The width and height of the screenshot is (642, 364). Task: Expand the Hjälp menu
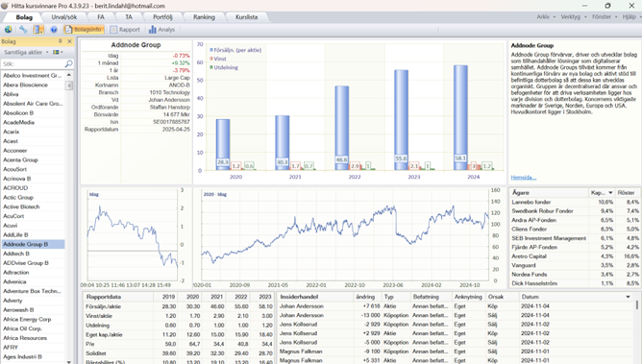pyautogui.click(x=631, y=16)
